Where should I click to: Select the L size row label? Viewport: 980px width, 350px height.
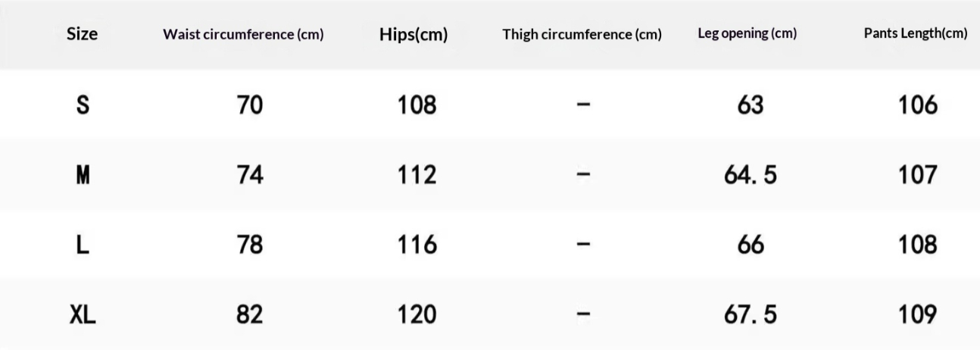click(x=83, y=245)
